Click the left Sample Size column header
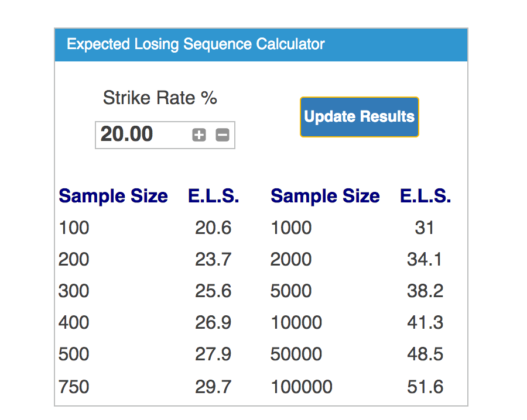The image size is (527, 420). click(x=113, y=196)
